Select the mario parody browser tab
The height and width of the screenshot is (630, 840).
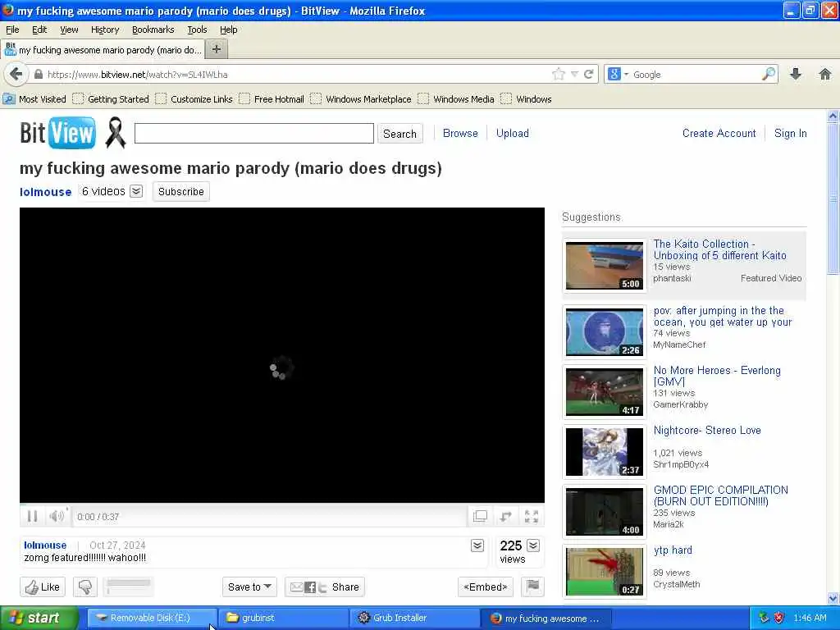pos(103,49)
